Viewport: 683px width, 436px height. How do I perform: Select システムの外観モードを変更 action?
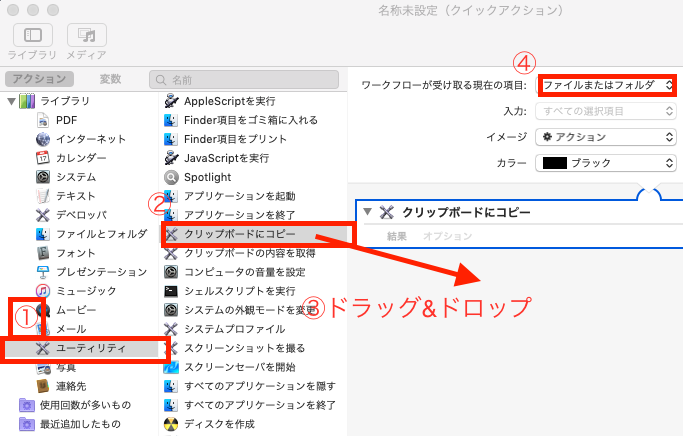[240, 310]
